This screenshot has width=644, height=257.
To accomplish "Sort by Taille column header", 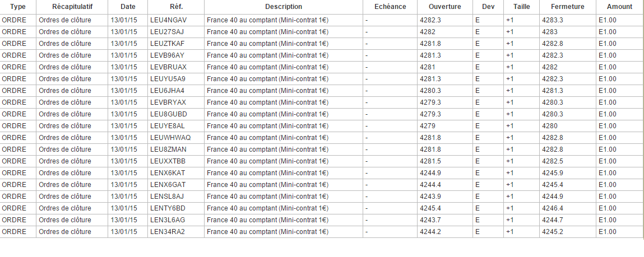I will (x=521, y=7).
